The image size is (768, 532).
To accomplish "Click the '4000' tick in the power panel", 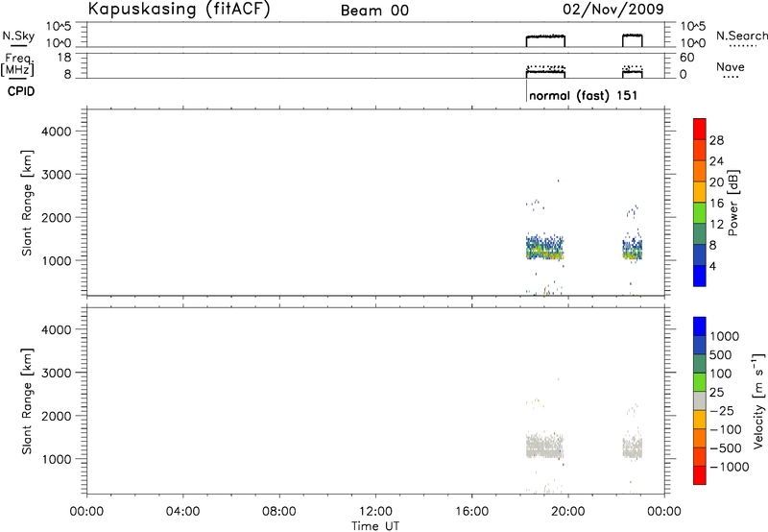I will pyautogui.click(x=56, y=132).
